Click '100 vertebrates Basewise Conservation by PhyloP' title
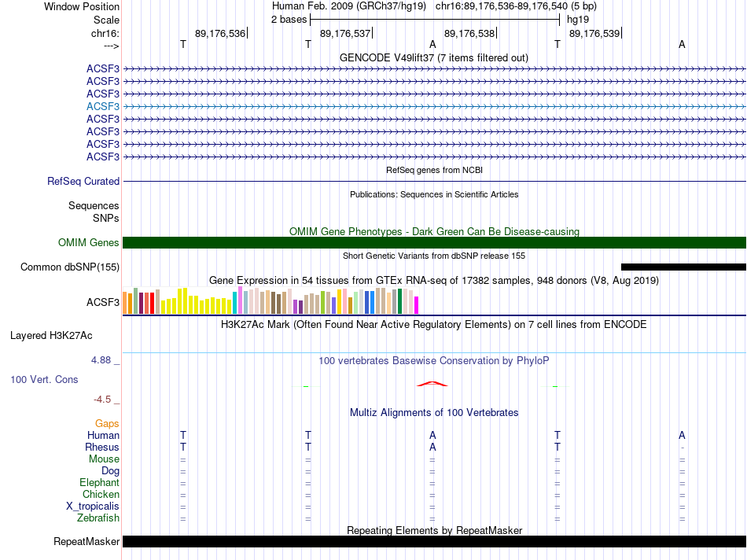Viewport: 747px width, 560px height. [433, 361]
